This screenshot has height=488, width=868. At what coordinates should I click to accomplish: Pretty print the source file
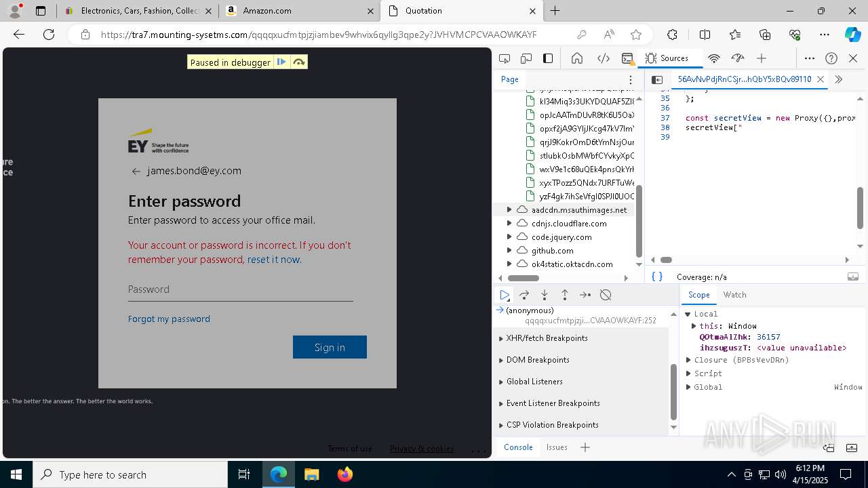tap(657, 277)
